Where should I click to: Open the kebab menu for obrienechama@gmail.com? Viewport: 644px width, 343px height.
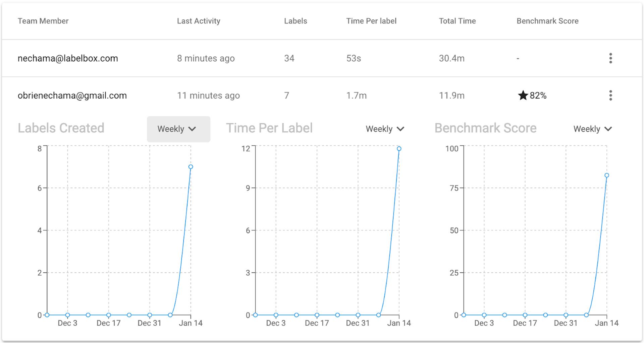pyautogui.click(x=611, y=95)
